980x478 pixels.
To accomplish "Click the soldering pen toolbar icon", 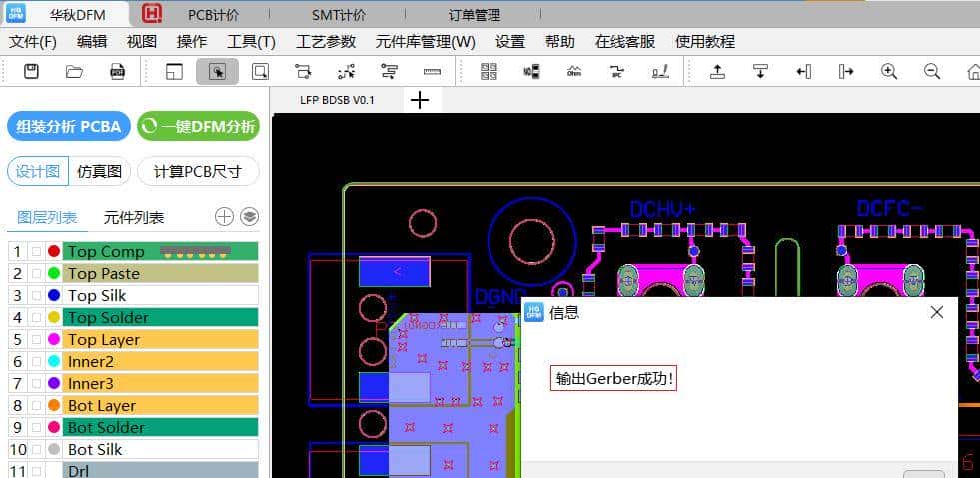I will point(660,71).
